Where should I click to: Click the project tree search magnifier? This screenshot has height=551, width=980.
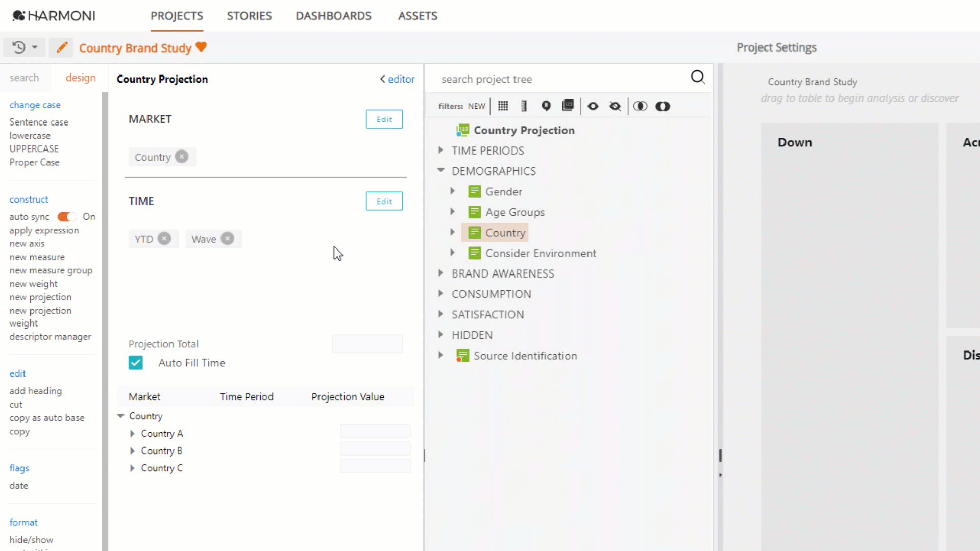coord(697,77)
